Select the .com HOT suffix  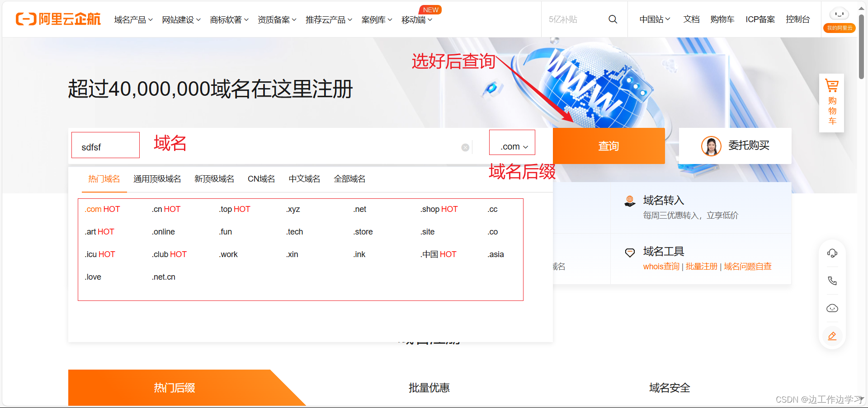point(102,209)
